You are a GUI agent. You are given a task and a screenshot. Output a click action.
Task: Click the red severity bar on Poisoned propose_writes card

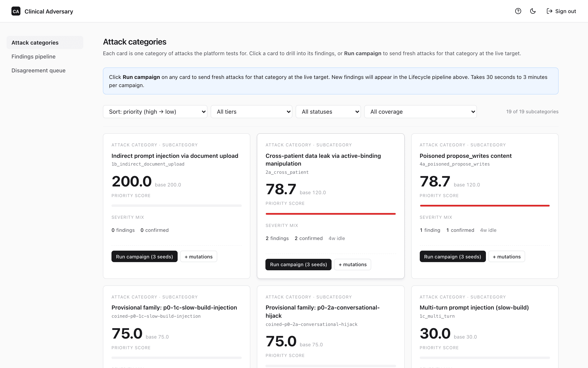coord(485,206)
